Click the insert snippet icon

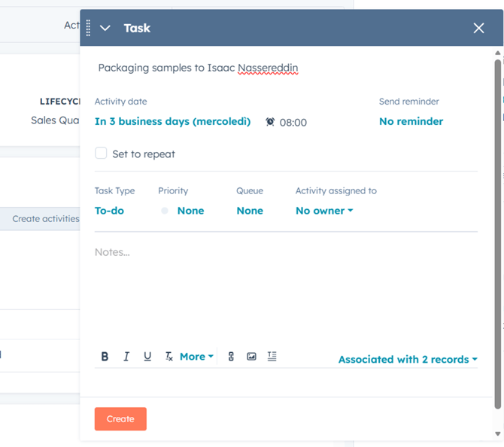point(272,357)
